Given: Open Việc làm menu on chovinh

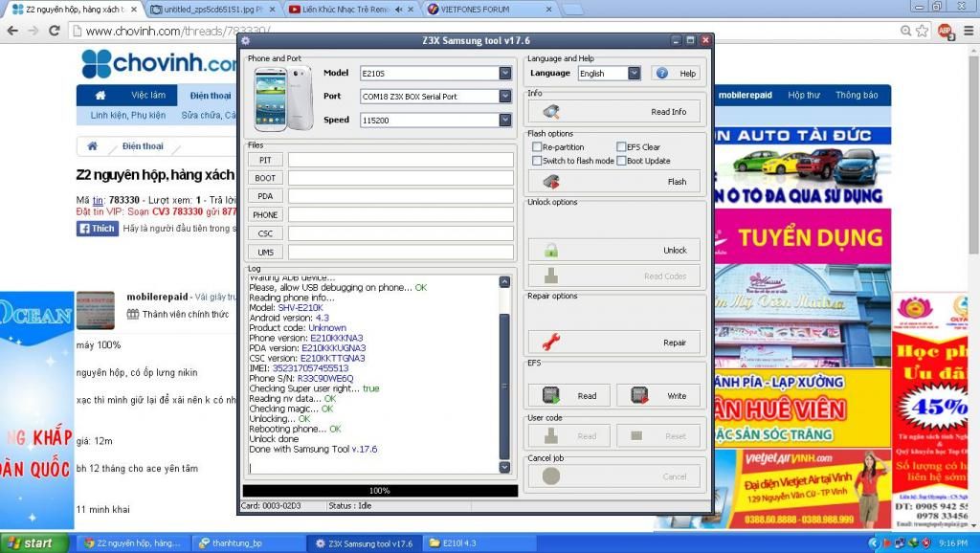Looking at the screenshot, I should point(148,95).
